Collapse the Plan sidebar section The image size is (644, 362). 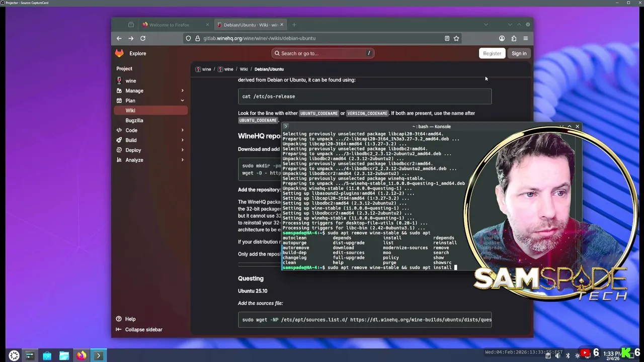click(x=151, y=101)
